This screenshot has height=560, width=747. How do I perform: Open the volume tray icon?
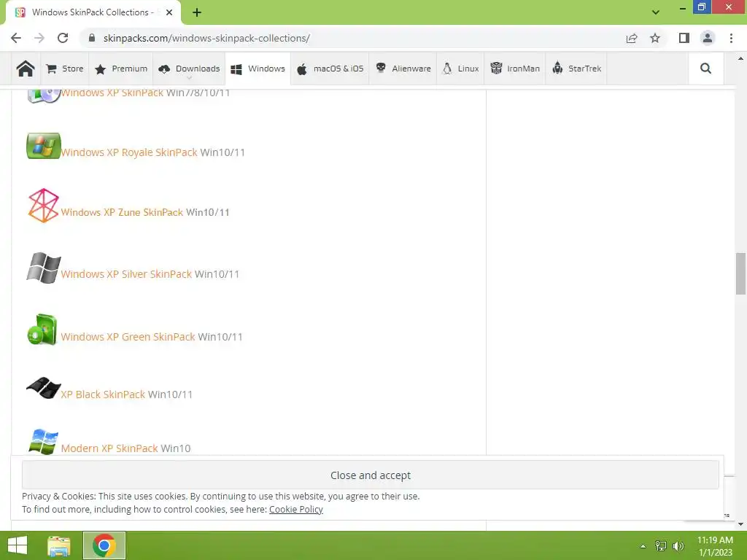point(678,546)
